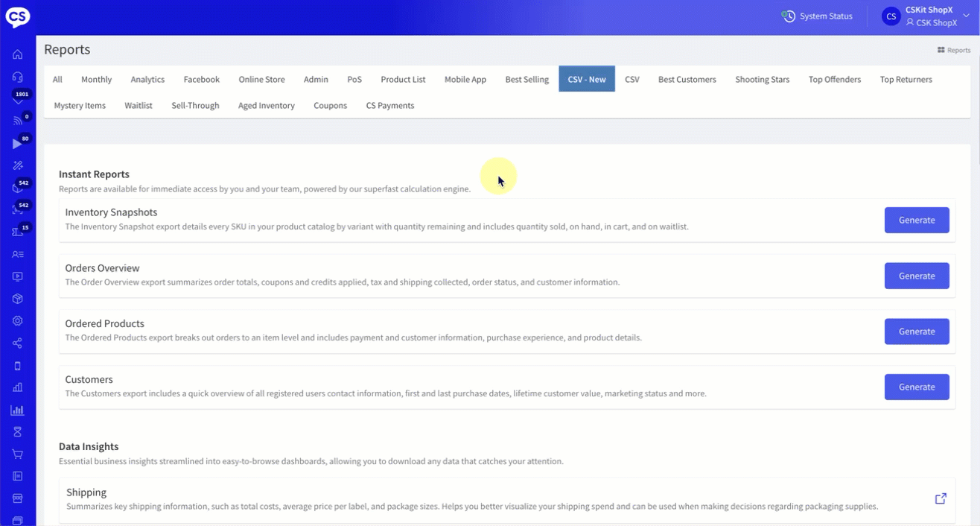Open the package cube icon in the sidebar
The image size is (980, 526).
18,299
